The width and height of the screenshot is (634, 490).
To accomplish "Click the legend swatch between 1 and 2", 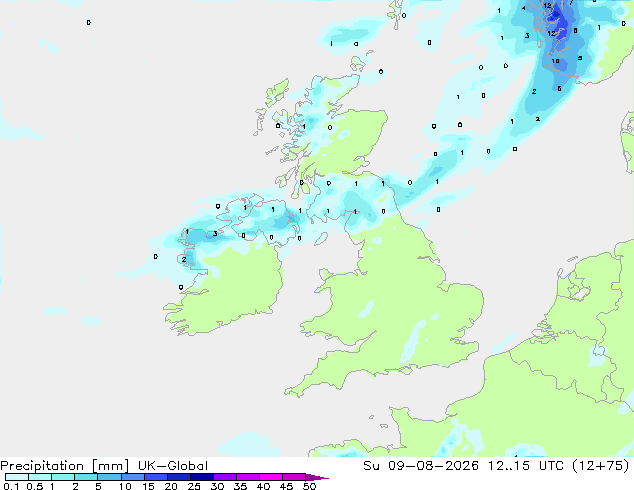I will pos(63,477).
